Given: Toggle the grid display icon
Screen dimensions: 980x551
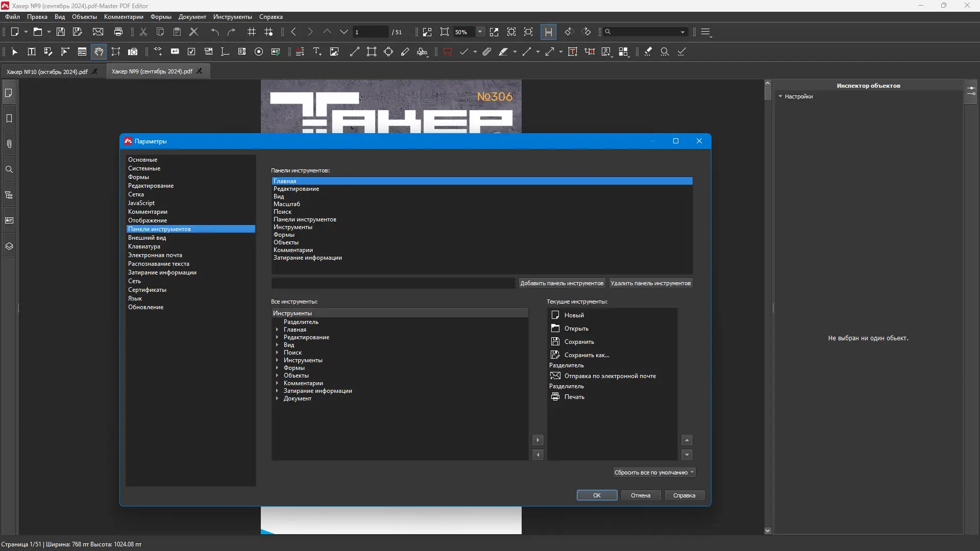Looking at the screenshot, I should pos(252,32).
